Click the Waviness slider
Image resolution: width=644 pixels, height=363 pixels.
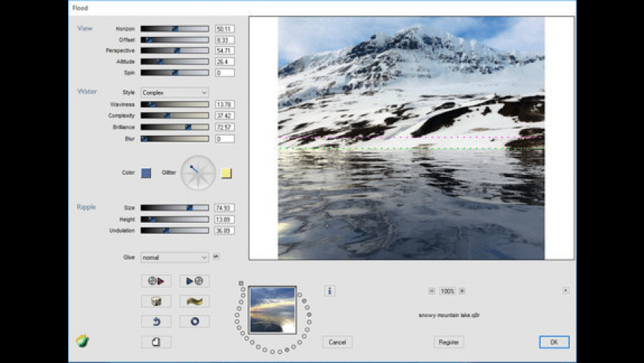click(175, 104)
